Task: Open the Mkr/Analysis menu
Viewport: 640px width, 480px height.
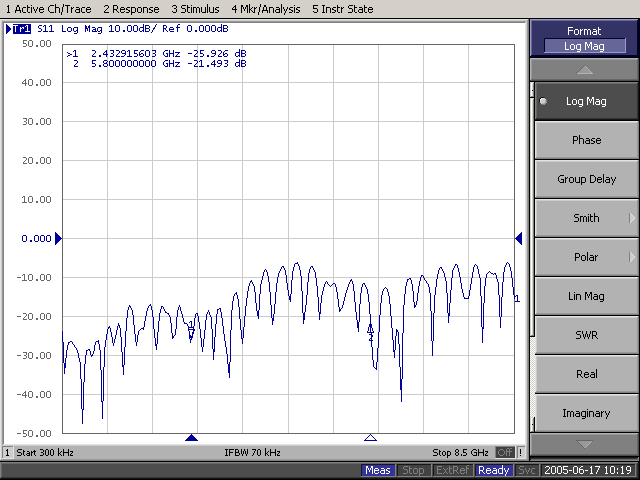Action: click(x=266, y=9)
